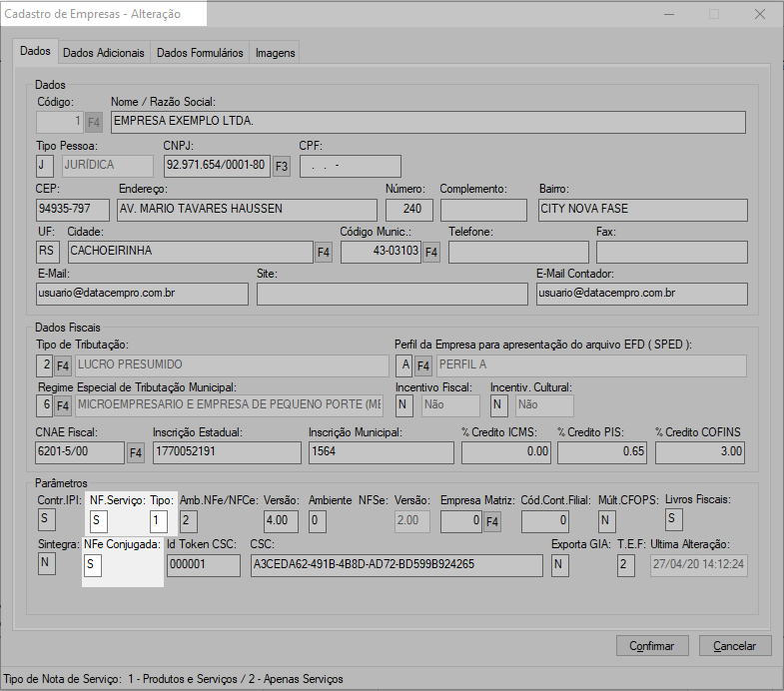Click the Cancelar button
The image size is (784, 691).
735,646
